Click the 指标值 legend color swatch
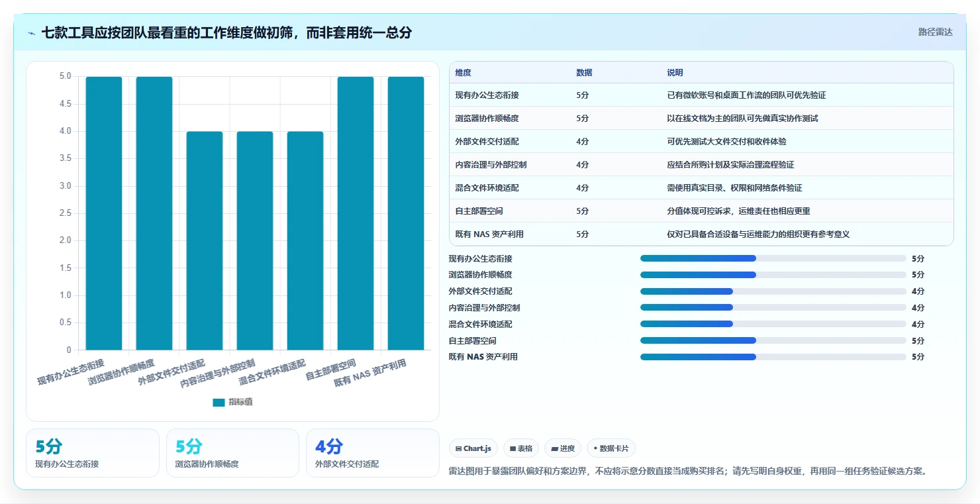Screen dimensions: 980x504 219,402
